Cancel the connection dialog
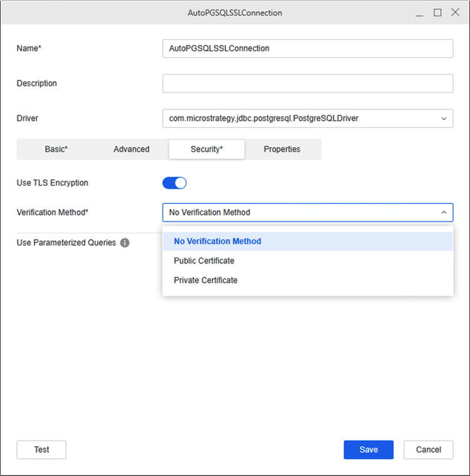The image size is (470, 476). coord(429,450)
